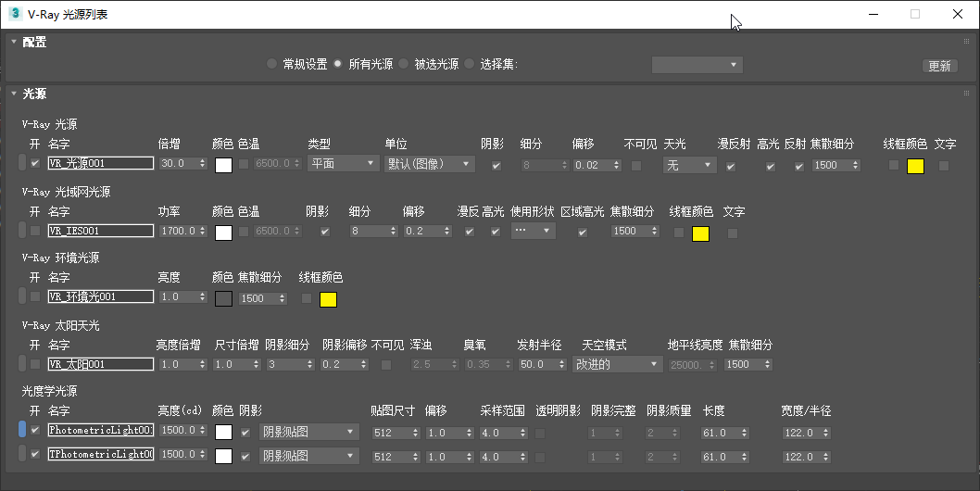Toggle the 漫反射 checkbox for VR_光源001

tap(731, 167)
